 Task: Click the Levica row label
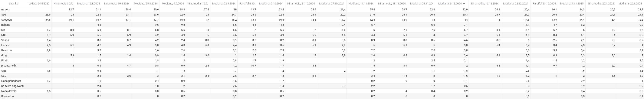tap(5, 45)
